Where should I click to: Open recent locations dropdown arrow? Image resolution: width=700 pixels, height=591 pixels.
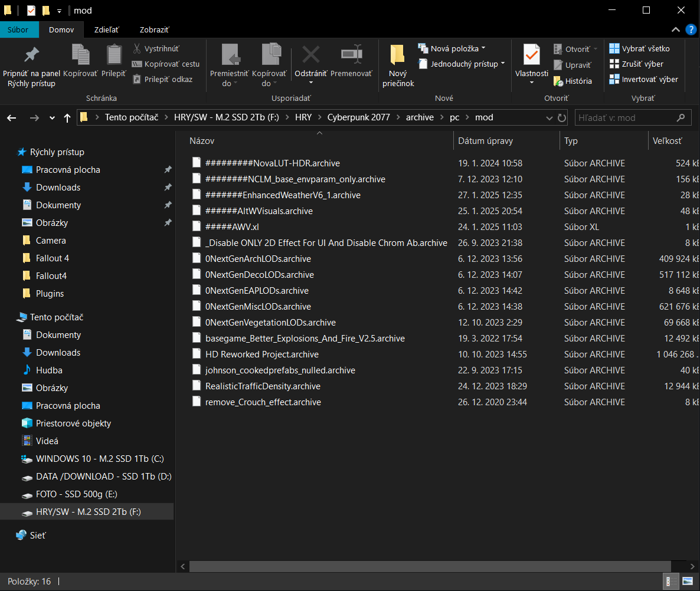click(52, 118)
